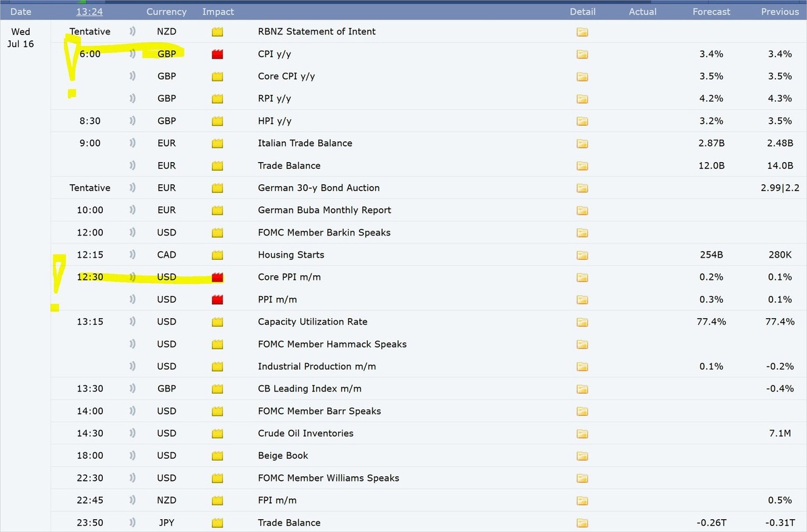Open detail folder for HPI y/y
This screenshot has height=532, width=807.
(582, 121)
